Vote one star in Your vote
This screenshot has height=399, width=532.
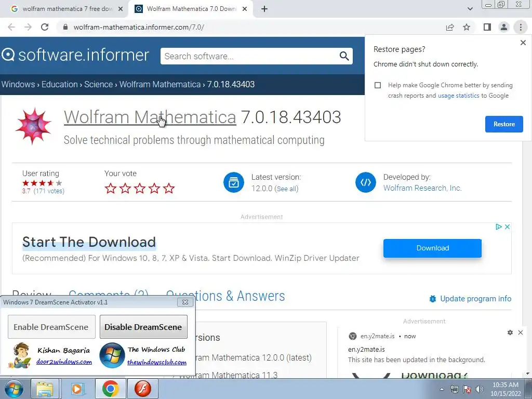click(x=111, y=188)
